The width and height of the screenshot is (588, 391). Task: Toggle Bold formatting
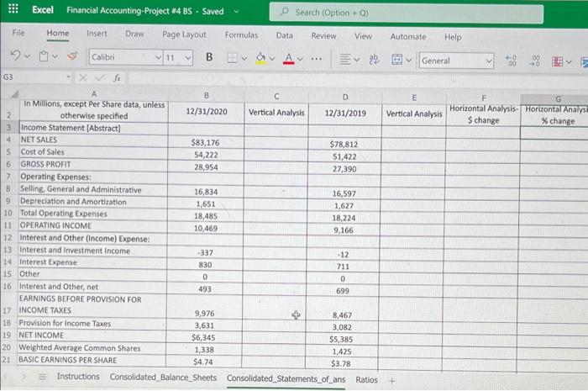click(x=209, y=57)
